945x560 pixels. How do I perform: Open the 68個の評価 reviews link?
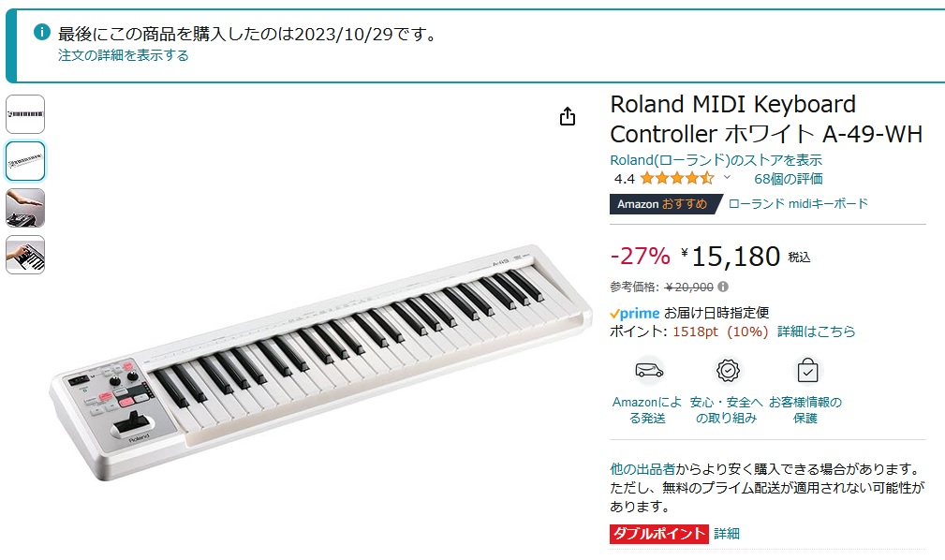pyautogui.click(x=788, y=178)
